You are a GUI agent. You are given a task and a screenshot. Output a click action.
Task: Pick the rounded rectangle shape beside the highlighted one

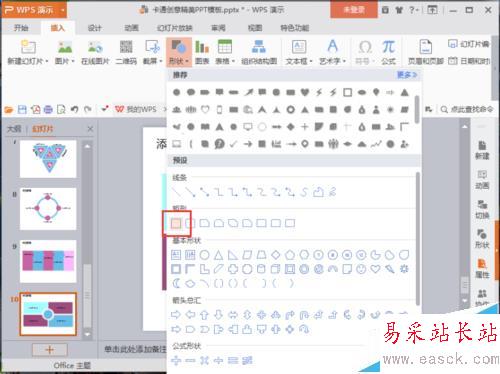click(190, 223)
